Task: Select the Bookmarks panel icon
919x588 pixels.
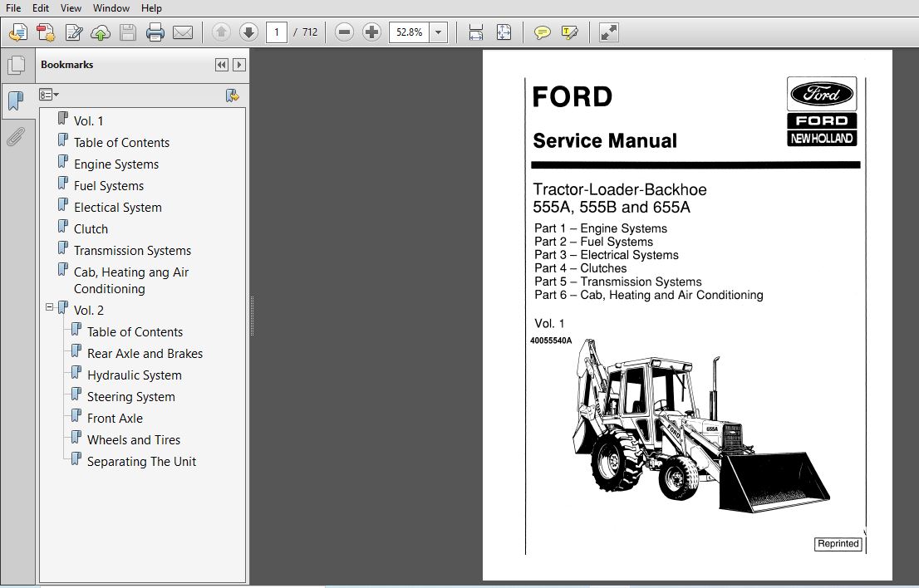Action: [17, 100]
